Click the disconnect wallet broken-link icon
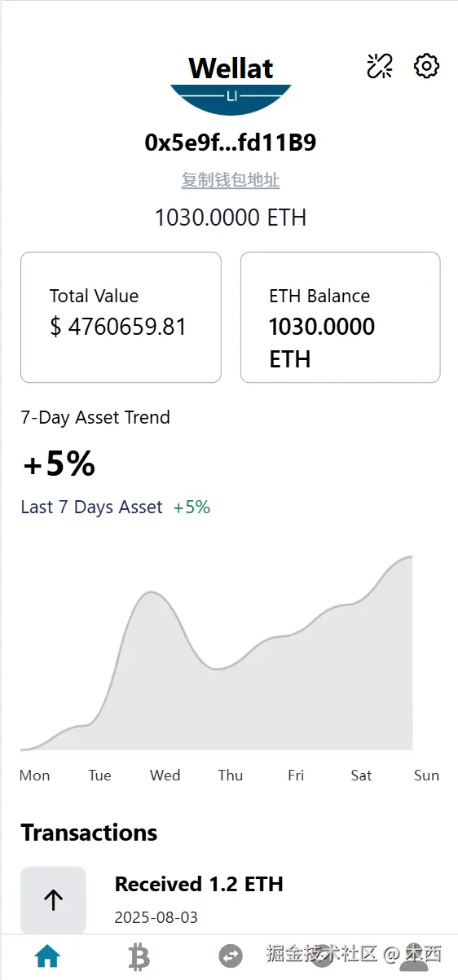This screenshot has width=458, height=980. click(380, 66)
